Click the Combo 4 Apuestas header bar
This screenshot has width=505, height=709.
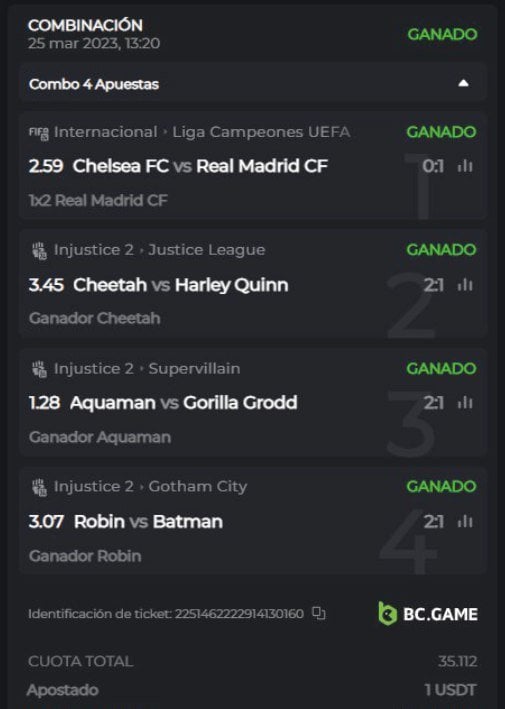point(253,84)
